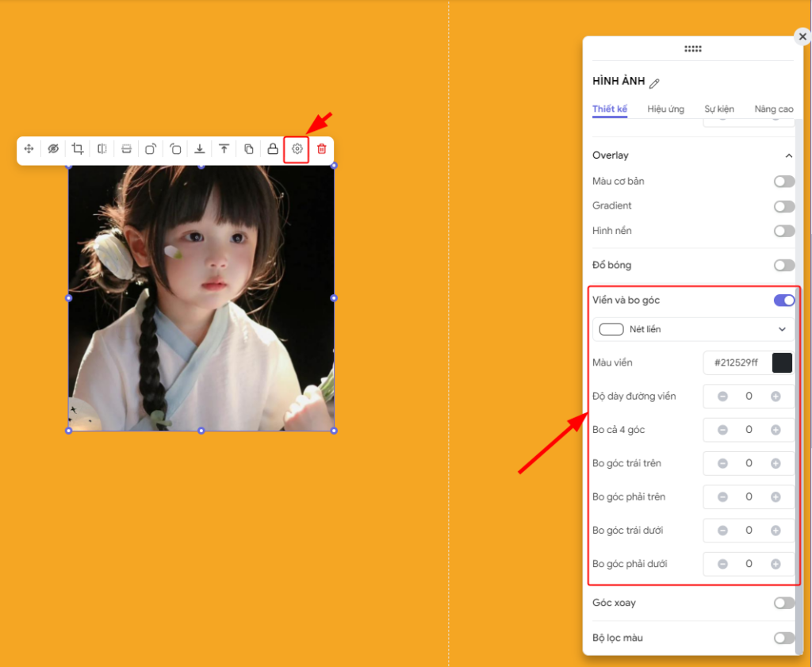812x667 pixels.
Task: Click the Màu viền label
Action: coord(612,362)
